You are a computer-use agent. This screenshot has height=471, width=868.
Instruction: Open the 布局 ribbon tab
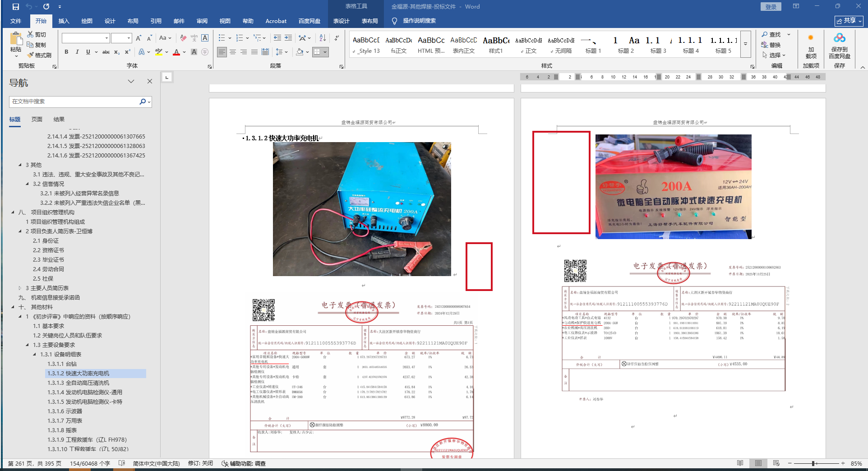click(x=133, y=21)
